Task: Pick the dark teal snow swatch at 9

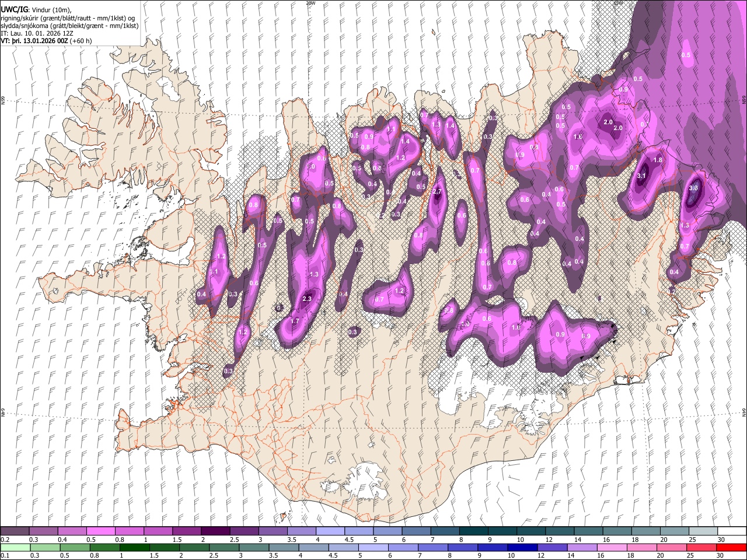Action: tap(502, 531)
